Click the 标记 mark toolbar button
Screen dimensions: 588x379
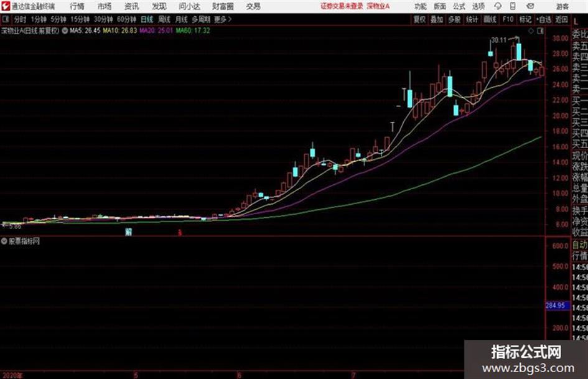[x=525, y=19]
